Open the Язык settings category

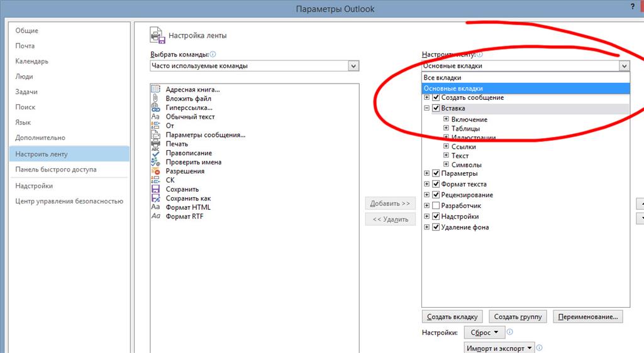click(23, 122)
